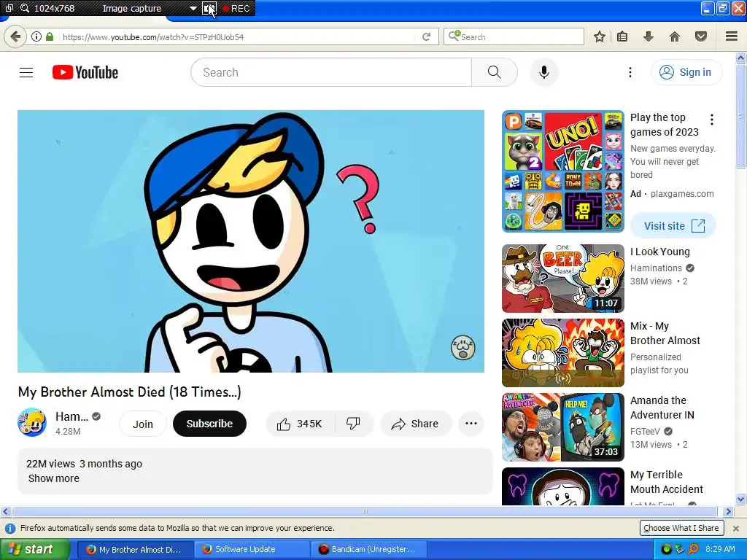Dislike the video with thumbs down
The image size is (747, 560).
tap(354, 424)
